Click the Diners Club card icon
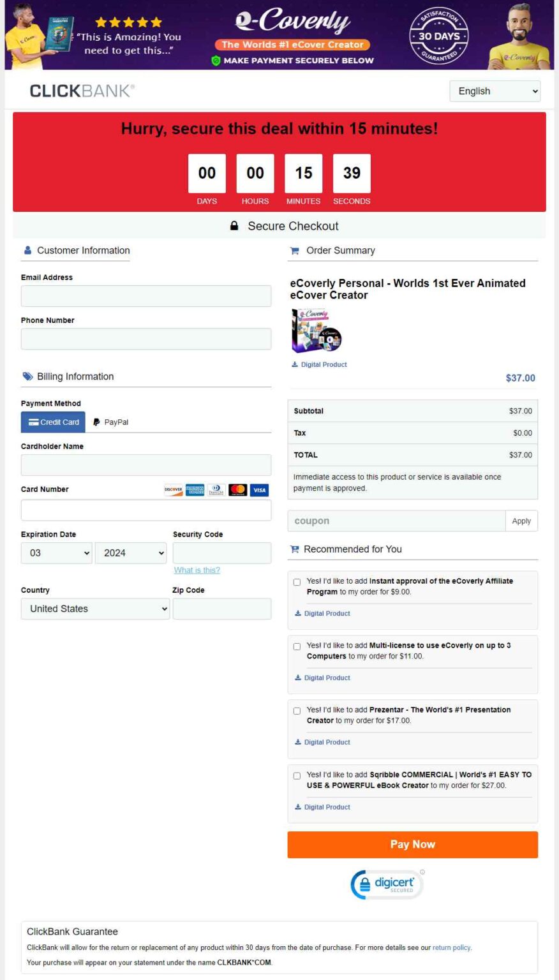559x980 pixels. (x=216, y=490)
